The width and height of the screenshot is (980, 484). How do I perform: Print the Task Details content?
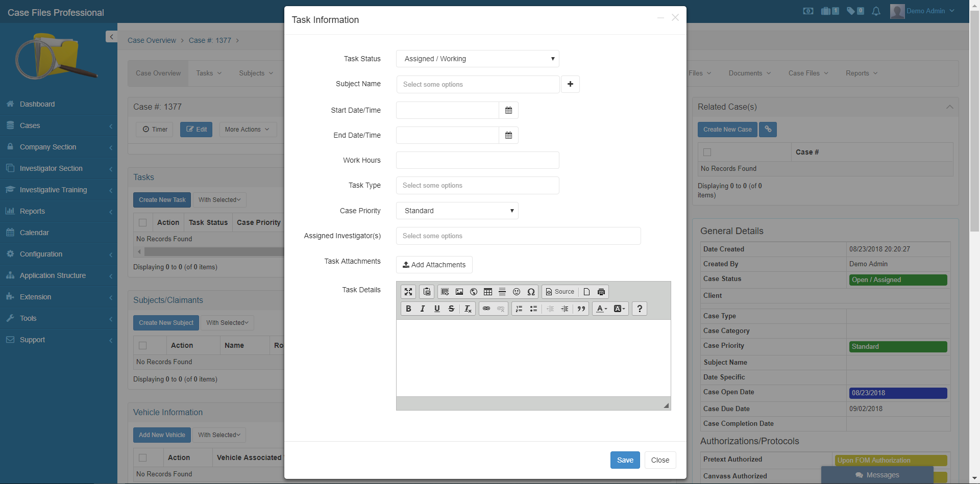601,292
